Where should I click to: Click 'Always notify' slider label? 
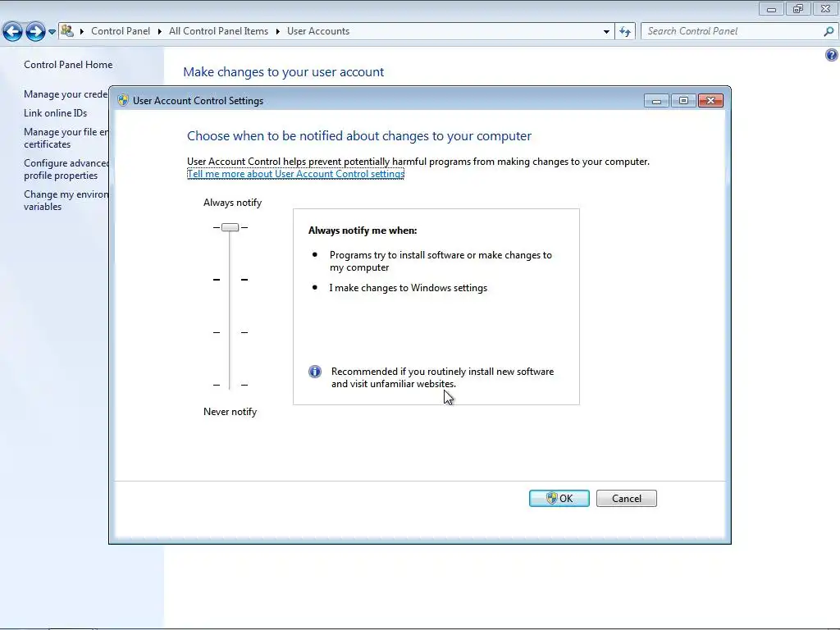(x=232, y=203)
